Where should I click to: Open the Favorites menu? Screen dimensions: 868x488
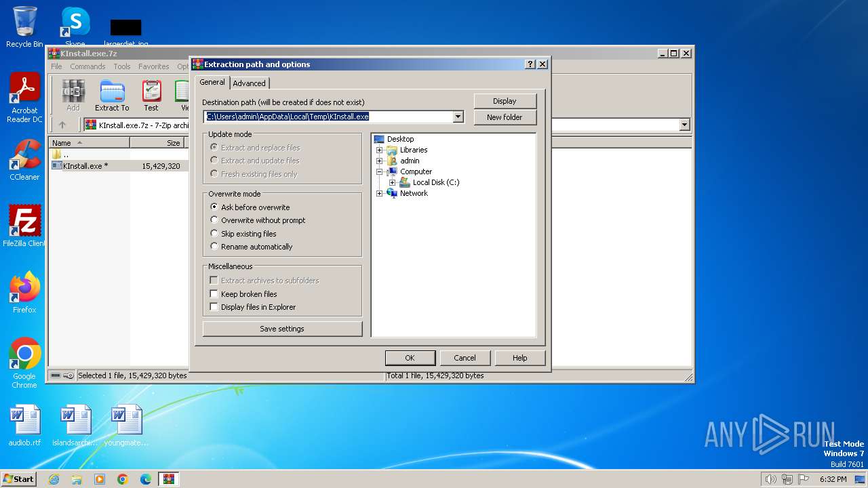(x=154, y=66)
